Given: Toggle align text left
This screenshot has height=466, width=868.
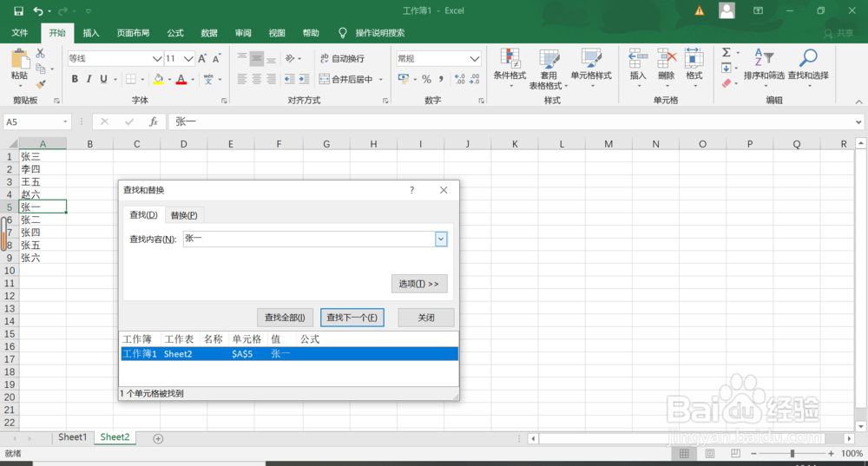Looking at the screenshot, I should (x=242, y=79).
